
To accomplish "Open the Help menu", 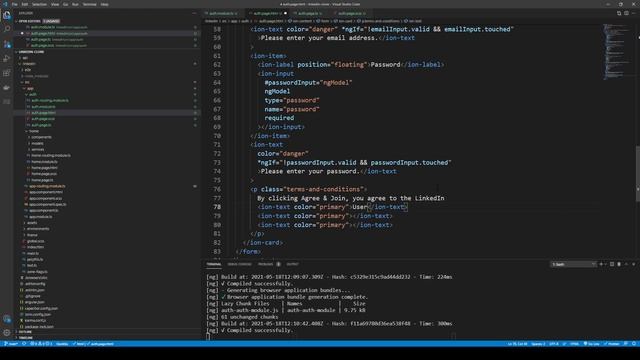I will point(104,4).
